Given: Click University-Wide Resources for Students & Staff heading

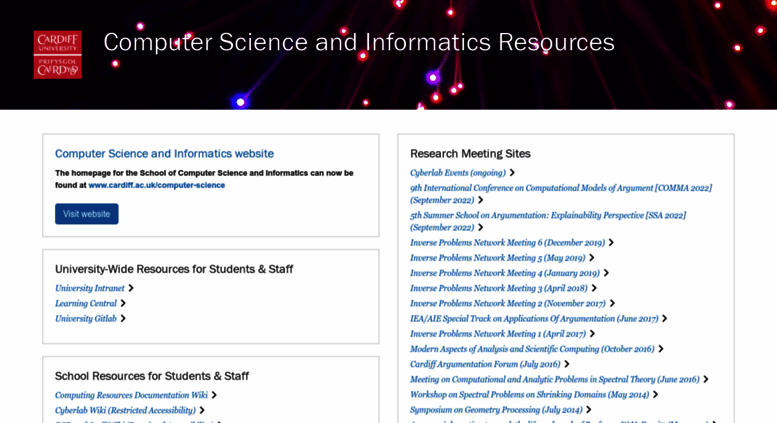Looking at the screenshot, I should point(174,269).
